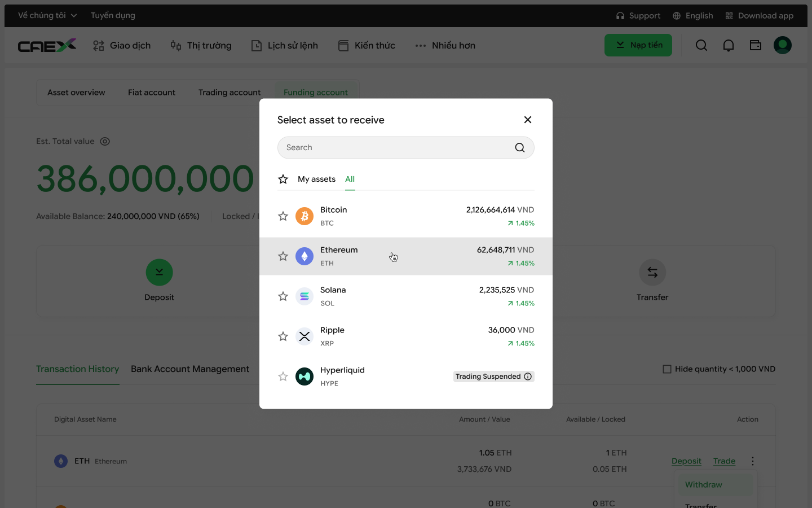This screenshot has width=812, height=508.
Task: Check Hide quantity < 1,000 VND
Action: click(667, 369)
